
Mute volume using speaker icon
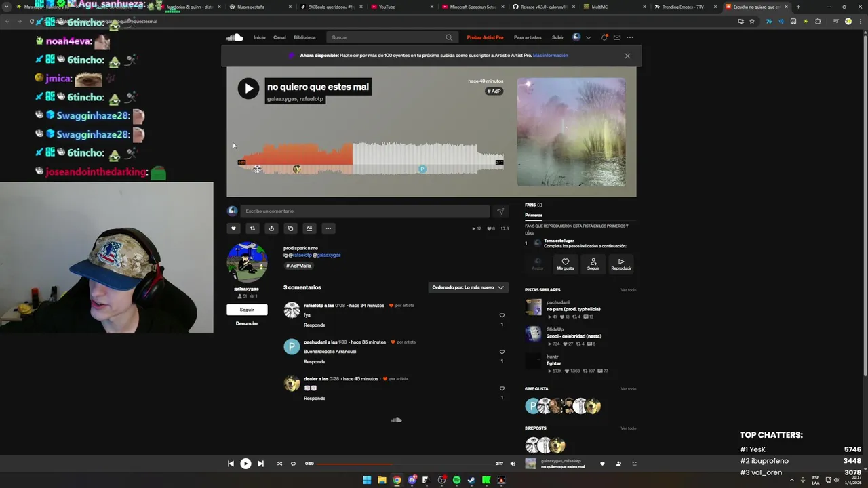coord(513,464)
